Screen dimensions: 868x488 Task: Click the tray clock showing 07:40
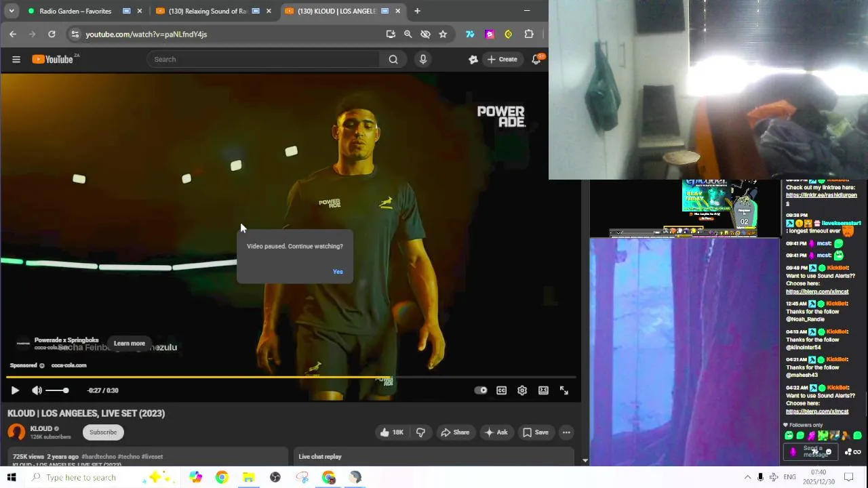[818, 477]
